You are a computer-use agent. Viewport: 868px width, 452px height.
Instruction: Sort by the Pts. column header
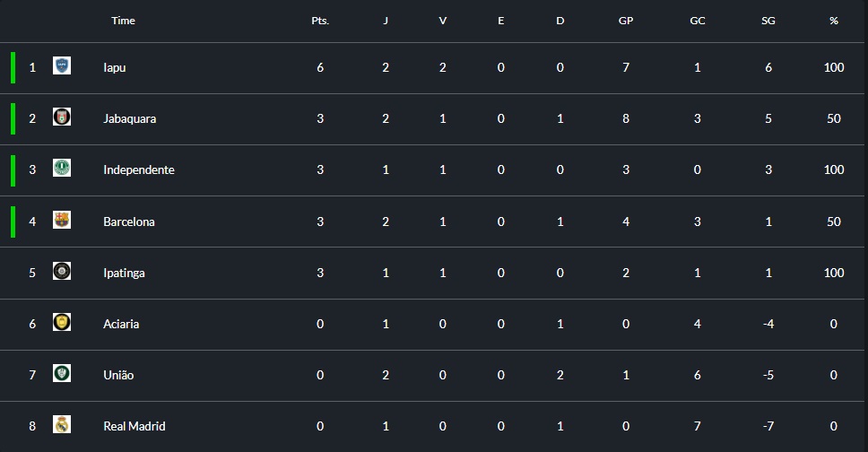point(320,21)
